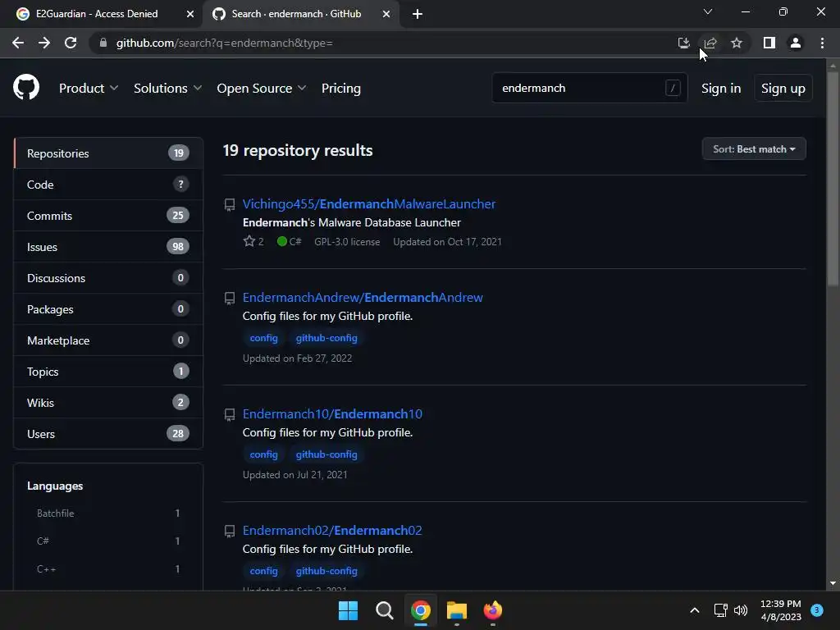Select the Marketplace filter
Image resolution: width=840 pixels, height=630 pixels.
coord(108,340)
